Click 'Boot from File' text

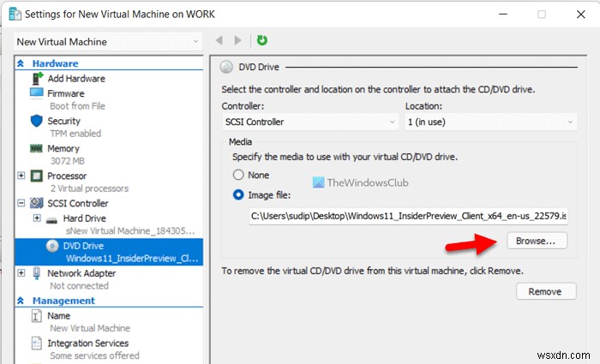click(x=77, y=106)
